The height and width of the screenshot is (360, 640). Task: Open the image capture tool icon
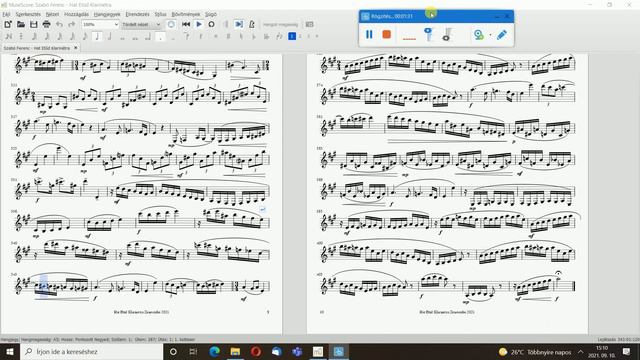310,24
